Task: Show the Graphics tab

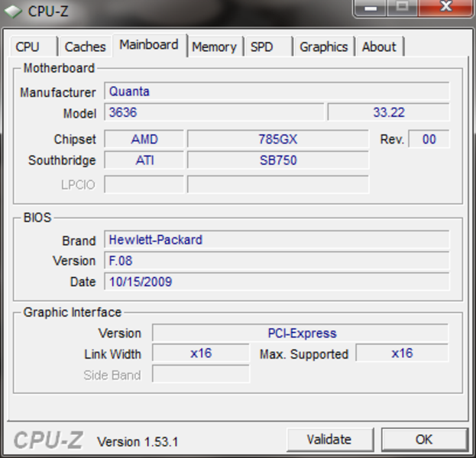Action: click(324, 47)
